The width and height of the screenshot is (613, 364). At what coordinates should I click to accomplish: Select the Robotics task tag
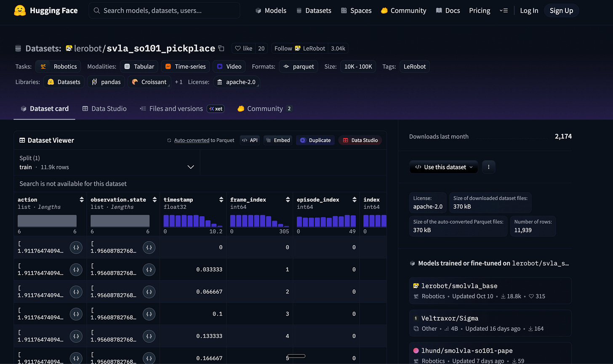58,66
